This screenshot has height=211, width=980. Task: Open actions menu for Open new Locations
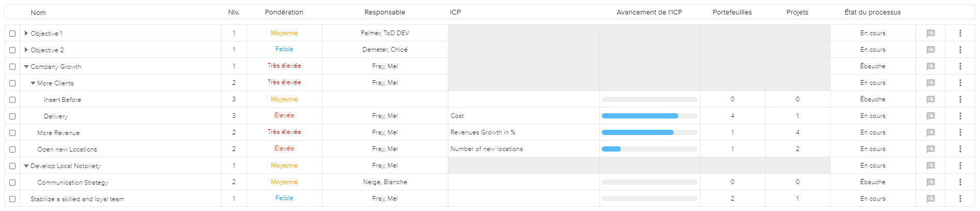[960, 149]
